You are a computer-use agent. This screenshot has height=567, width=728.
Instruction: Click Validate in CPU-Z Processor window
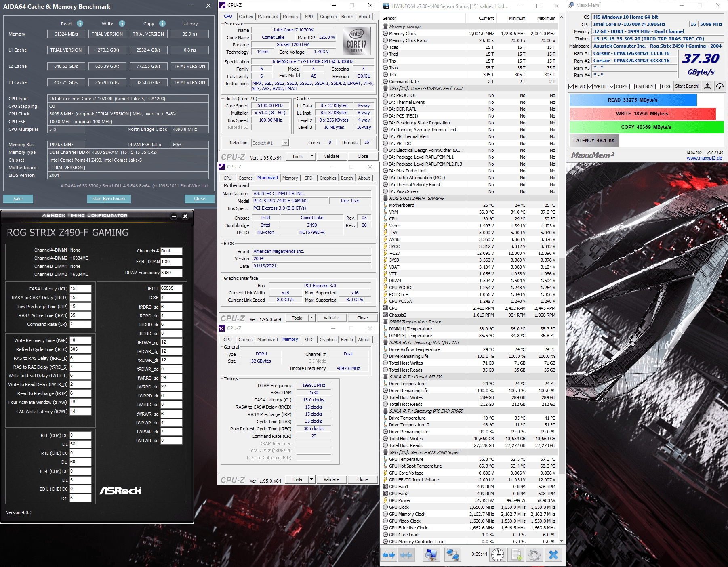[332, 156]
